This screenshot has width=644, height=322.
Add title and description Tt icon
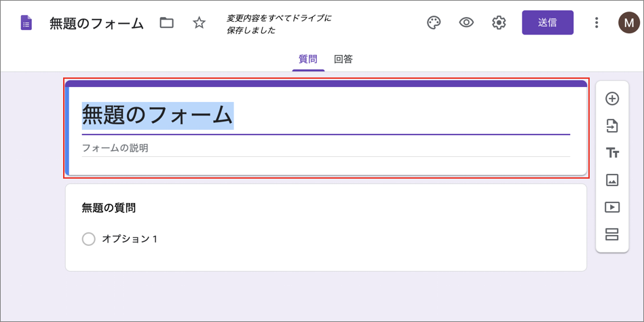click(x=612, y=154)
